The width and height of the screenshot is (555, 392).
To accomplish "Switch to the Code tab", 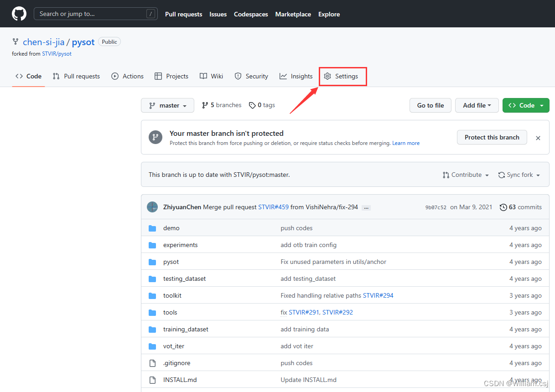I will pyautogui.click(x=28, y=76).
